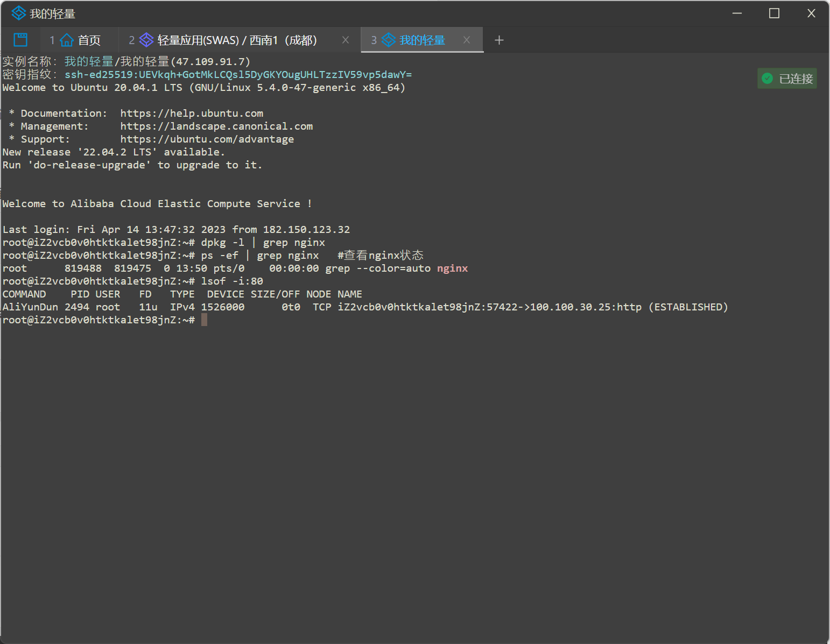Click the 'Last login: Fri Apr 14' line
Image resolution: width=830 pixels, height=644 pixels.
(x=176, y=229)
